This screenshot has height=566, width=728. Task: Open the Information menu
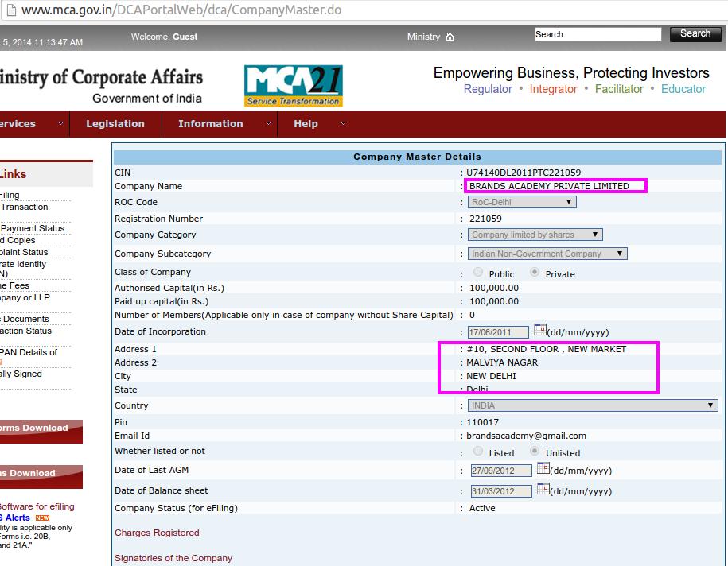[210, 124]
